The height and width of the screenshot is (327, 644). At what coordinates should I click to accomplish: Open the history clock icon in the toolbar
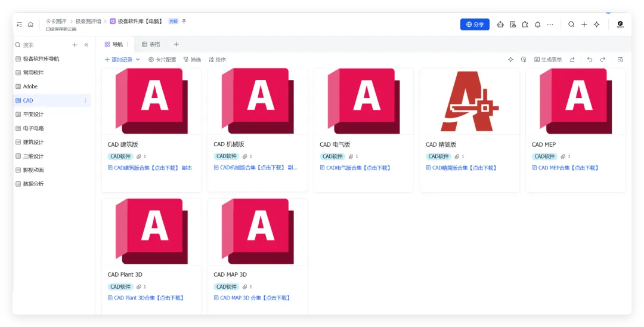(524, 60)
